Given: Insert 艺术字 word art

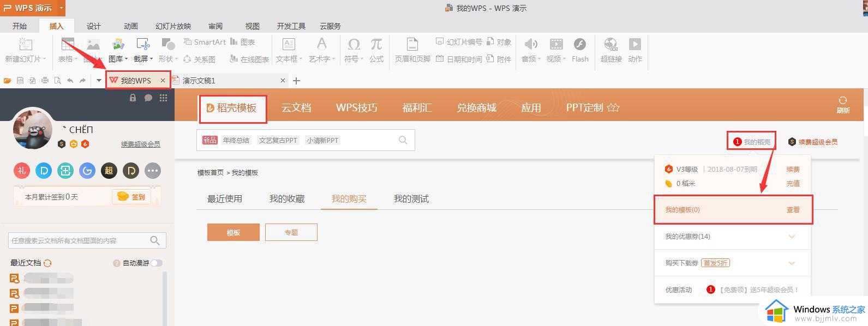Looking at the screenshot, I should (322, 50).
